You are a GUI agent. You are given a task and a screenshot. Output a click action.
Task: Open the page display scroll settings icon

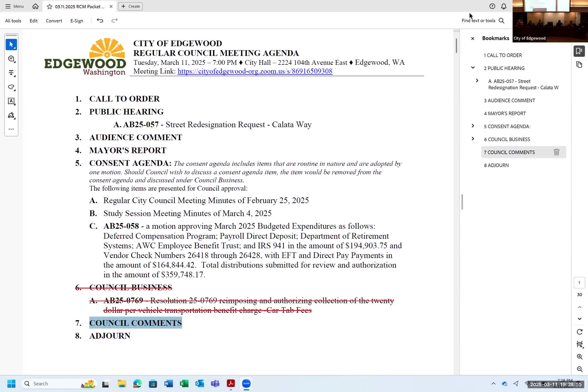[580, 344]
